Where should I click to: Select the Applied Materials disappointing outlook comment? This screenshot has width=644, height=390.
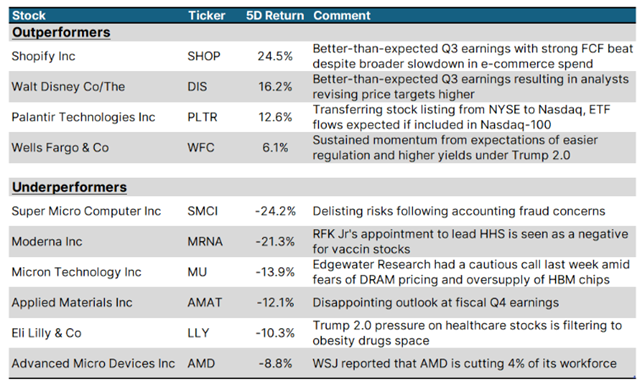(436, 303)
